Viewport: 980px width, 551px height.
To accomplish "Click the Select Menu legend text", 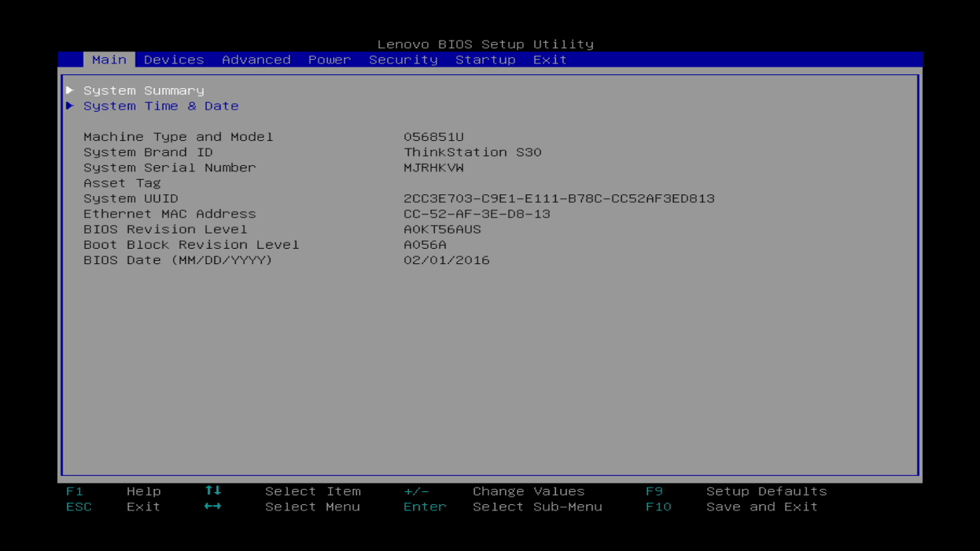I will coord(313,507).
